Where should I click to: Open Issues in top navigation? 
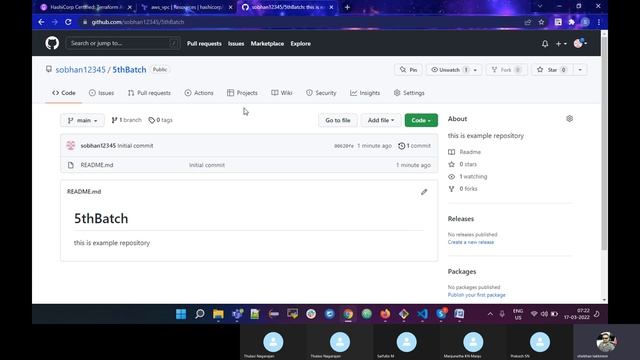coord(236,44)
